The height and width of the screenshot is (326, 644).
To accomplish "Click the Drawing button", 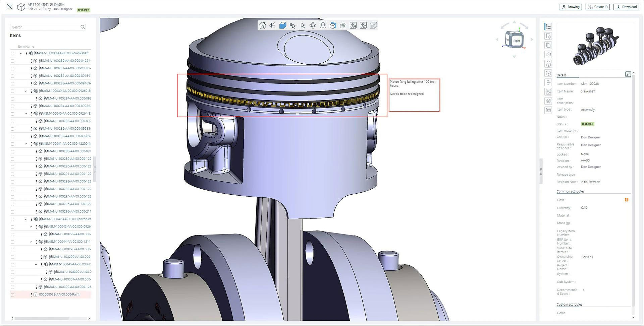I will pyautogui.click(x=570, y=7).
